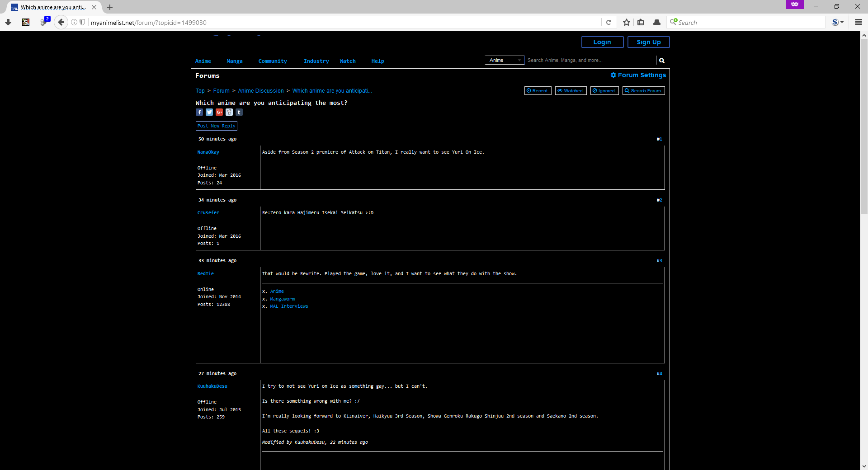Open the bookmarks list icon

[x=641, y=22]
